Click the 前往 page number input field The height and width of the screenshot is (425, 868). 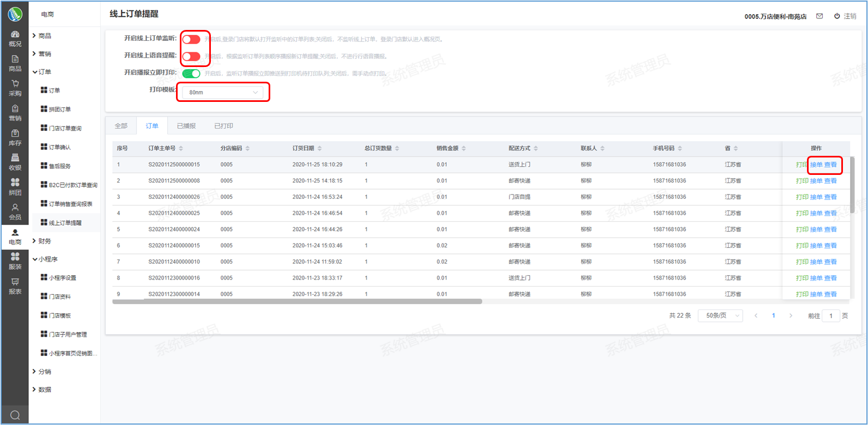[x=830, y=315]
